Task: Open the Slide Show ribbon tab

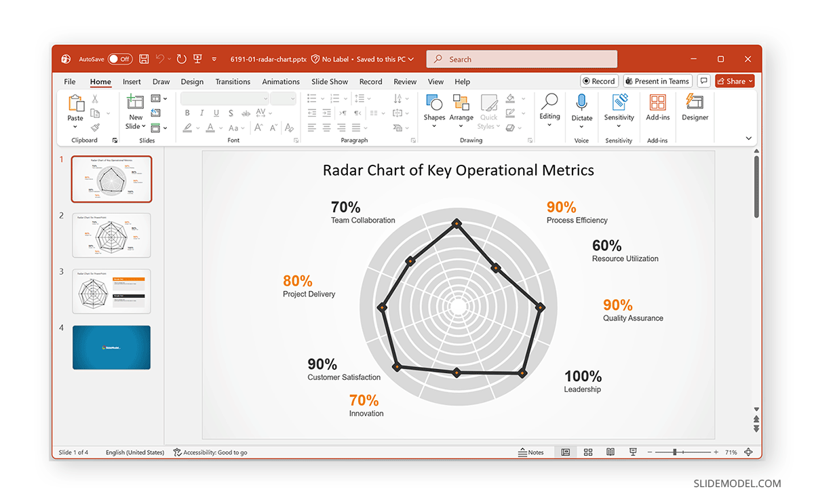Action: tap(329, 81)
